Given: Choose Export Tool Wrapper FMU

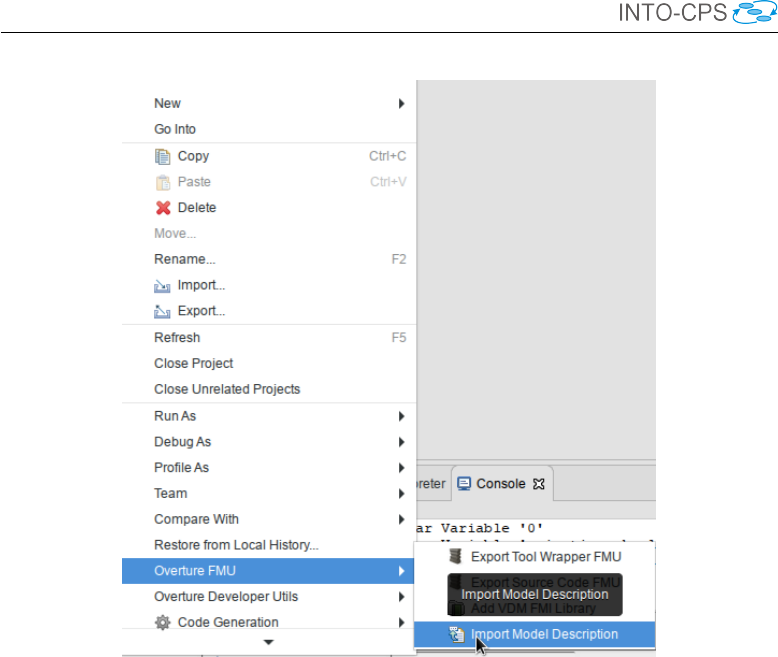Looking at the screenshot, I should pyautogui.click(x=534, y=557).
